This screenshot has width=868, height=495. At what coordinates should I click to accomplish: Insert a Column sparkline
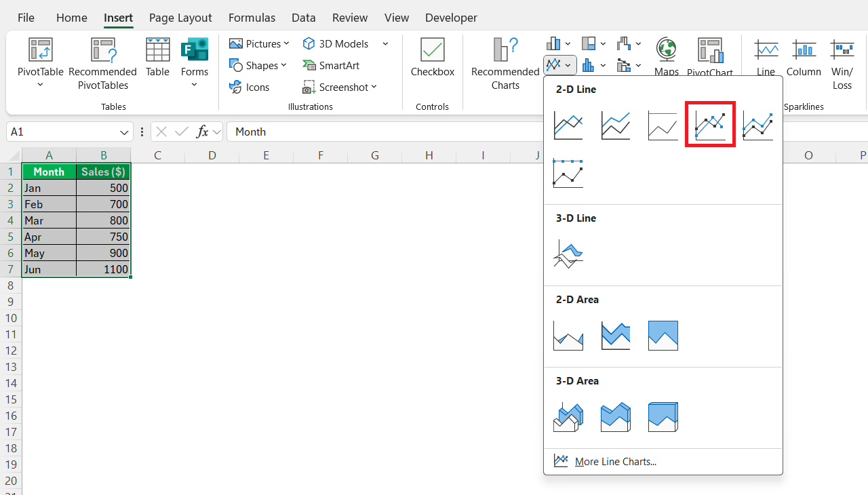coord(804,58)
